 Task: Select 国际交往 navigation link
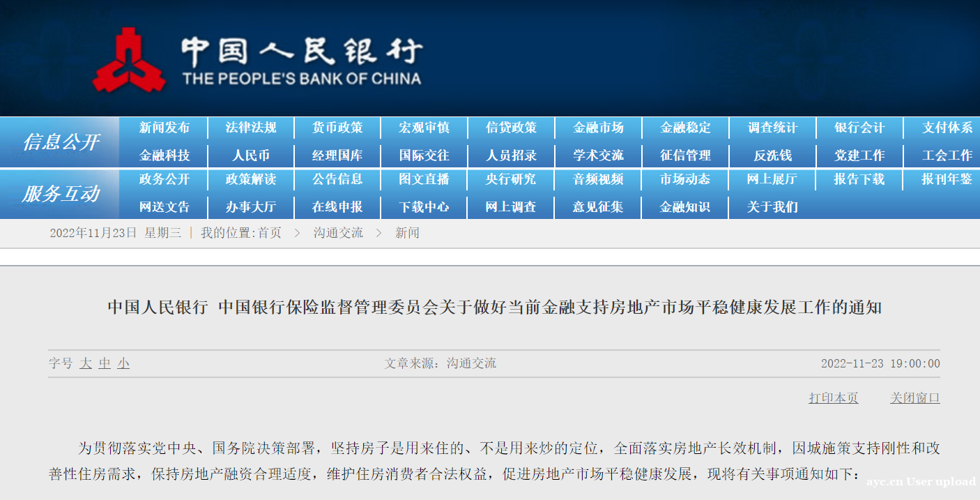pos(424,156)
